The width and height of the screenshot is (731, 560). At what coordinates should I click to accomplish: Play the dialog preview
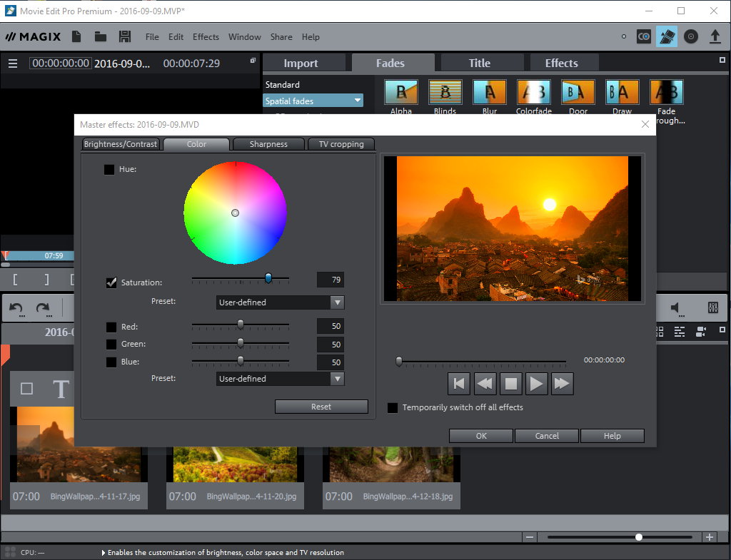point(536,383)
